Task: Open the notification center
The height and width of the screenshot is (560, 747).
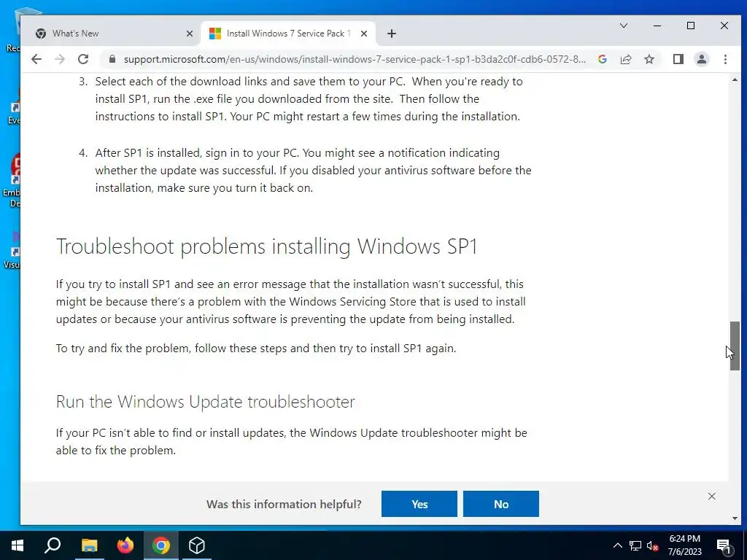Action: pyautogui.click(x=724, y=545)
